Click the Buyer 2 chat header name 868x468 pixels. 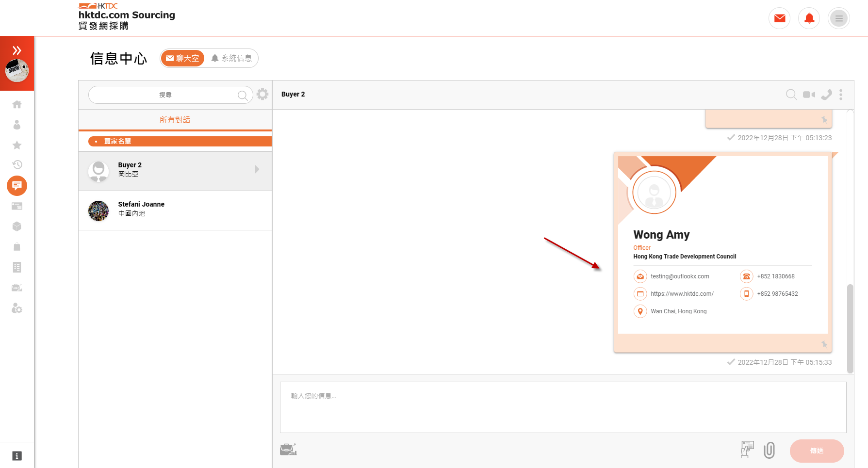pyautogui.click(x=293, y=95)
